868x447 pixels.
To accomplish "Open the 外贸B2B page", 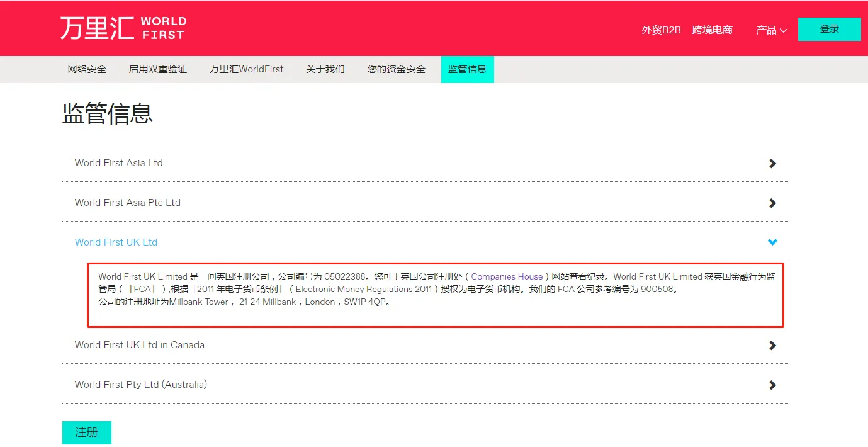I will [x=661, y=30].
